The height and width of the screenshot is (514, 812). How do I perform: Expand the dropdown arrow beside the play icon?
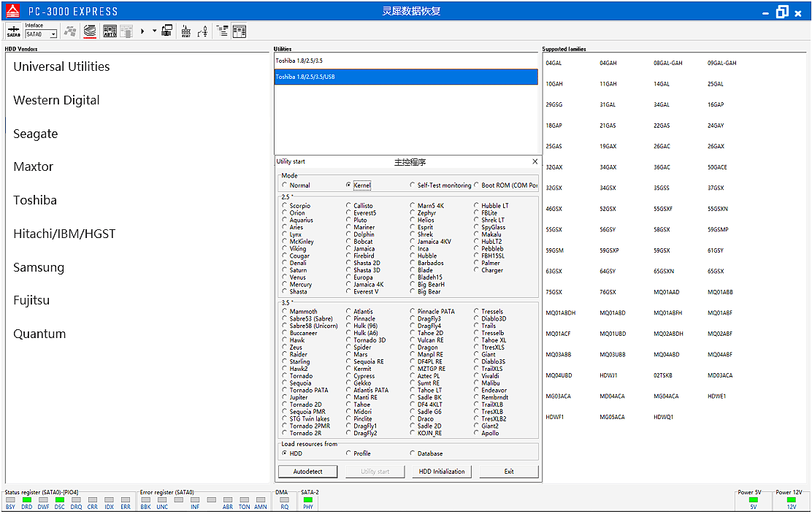coord(154,31)
